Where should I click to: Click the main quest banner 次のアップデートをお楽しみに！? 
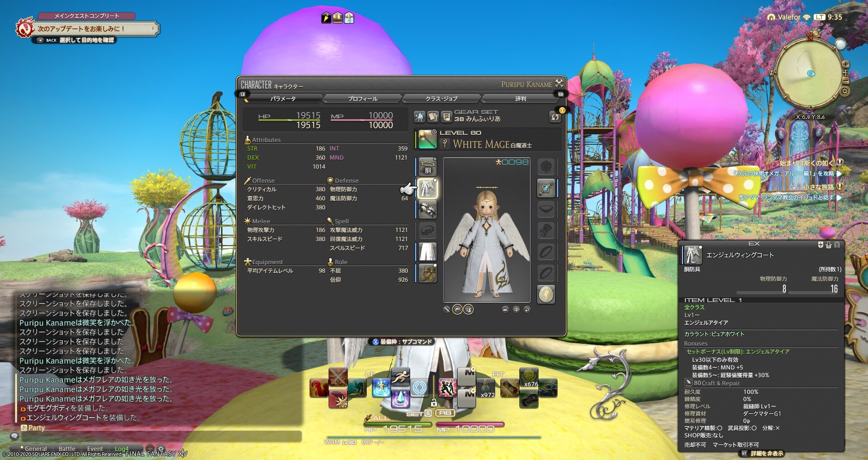(88, 28)
